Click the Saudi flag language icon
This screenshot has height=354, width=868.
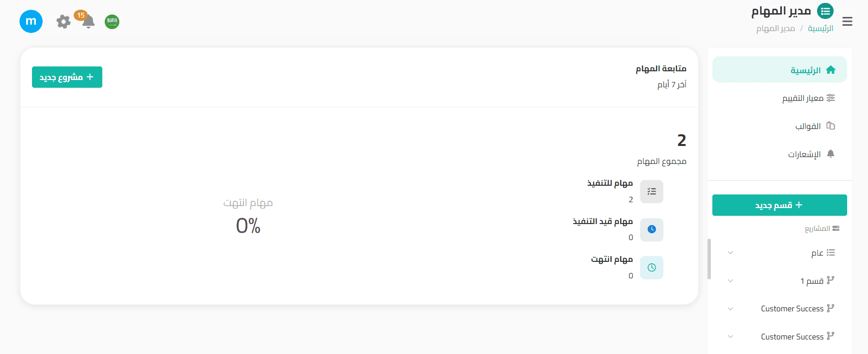click(112, 22)
